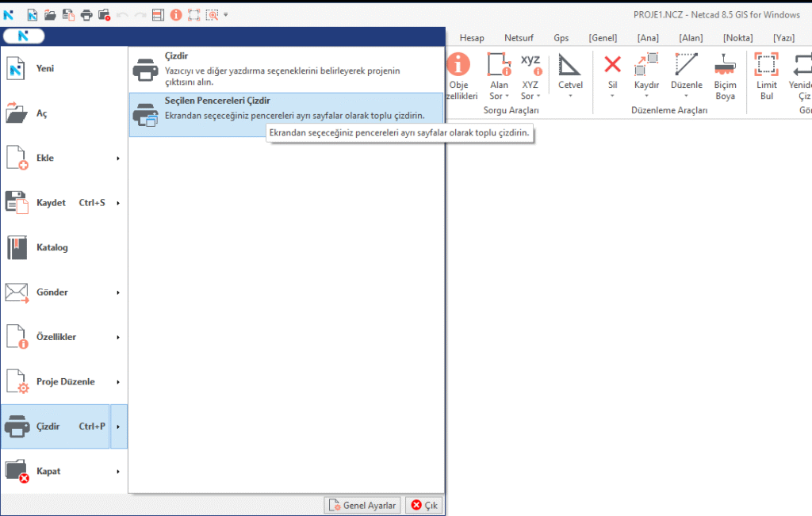The height and width of the screenshot is (516, 812).
Task: Click the Çık exit button
Action: point(424,505)
